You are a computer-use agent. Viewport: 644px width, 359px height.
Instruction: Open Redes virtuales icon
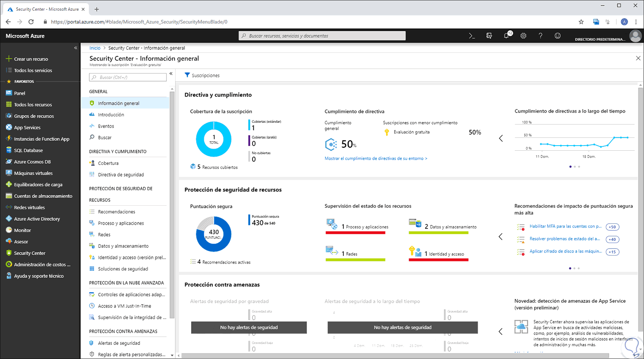click(9, 207)
